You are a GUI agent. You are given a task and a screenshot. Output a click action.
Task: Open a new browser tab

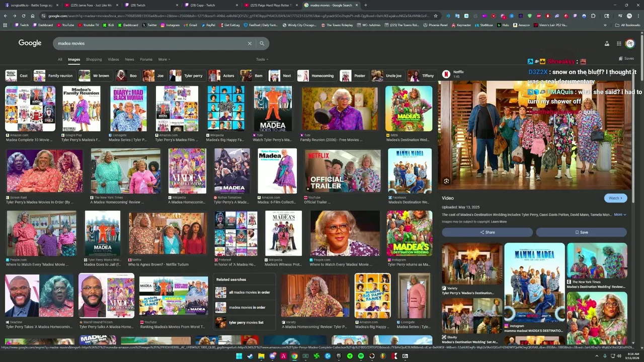365,5
